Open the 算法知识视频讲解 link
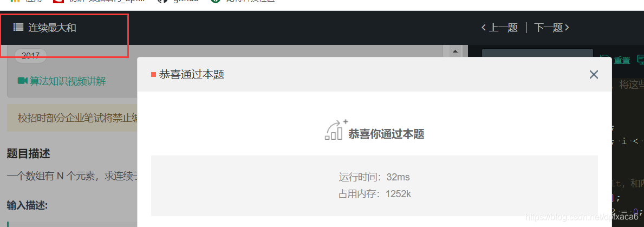The image size is (644, 227). (x=68, y=81)
